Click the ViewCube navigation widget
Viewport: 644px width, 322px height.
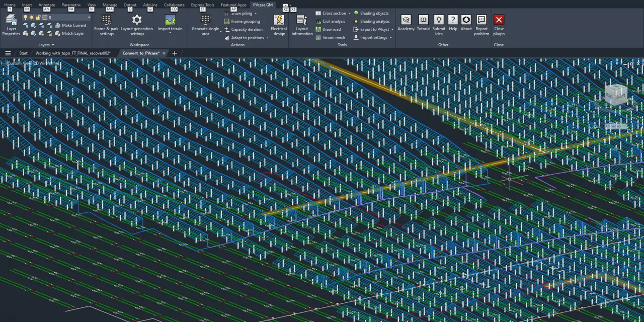(616, 95)
